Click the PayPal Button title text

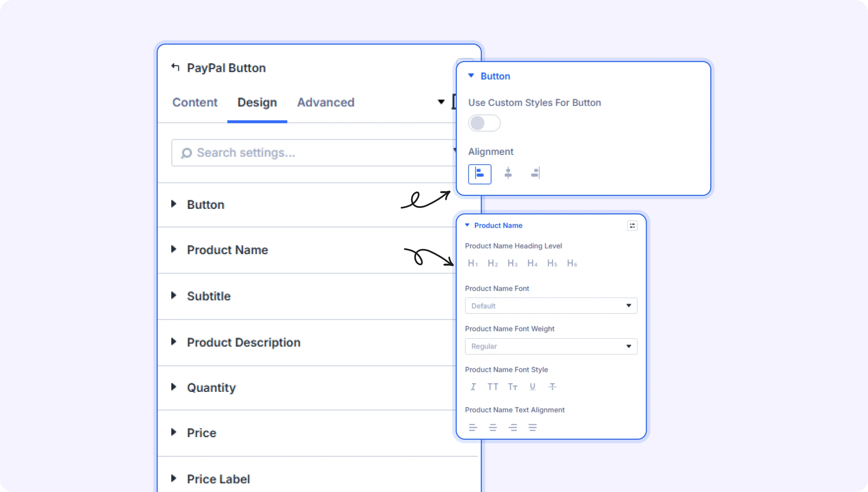226,68
